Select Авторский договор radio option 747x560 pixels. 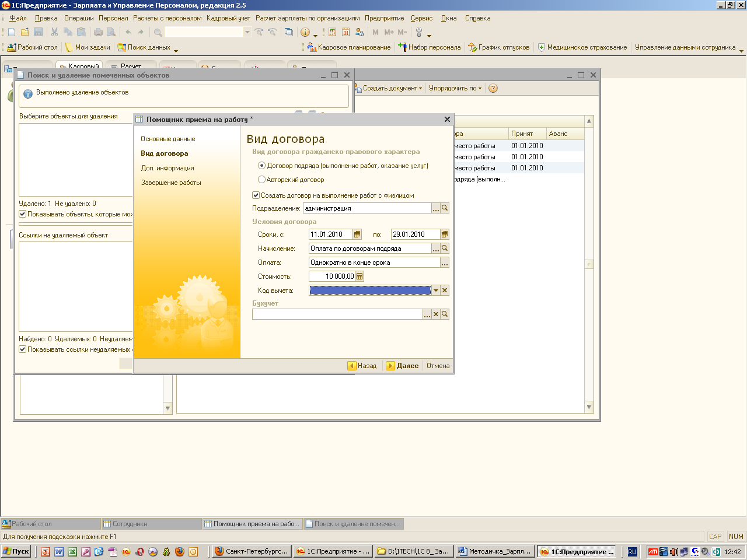(x=261, y=180)
